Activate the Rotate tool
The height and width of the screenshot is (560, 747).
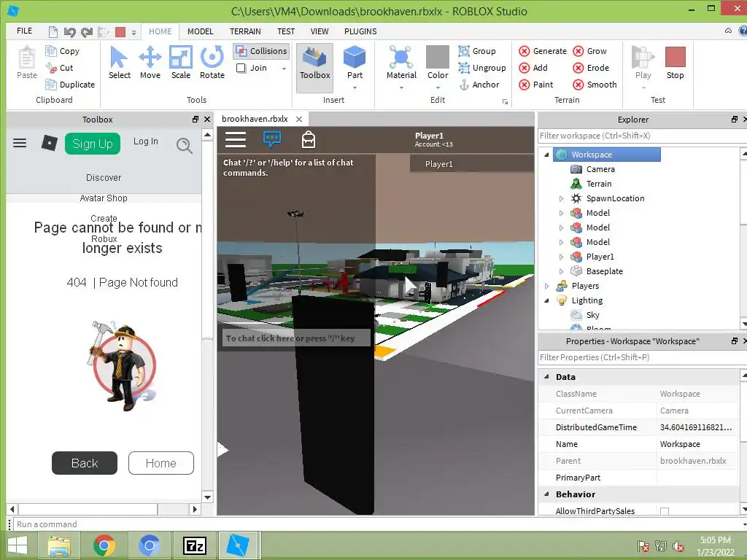[212, 63]
